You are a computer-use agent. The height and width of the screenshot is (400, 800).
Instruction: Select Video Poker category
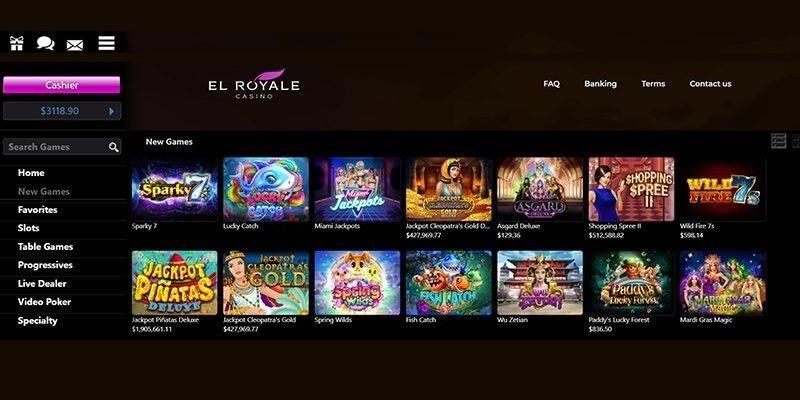[44, 302]
